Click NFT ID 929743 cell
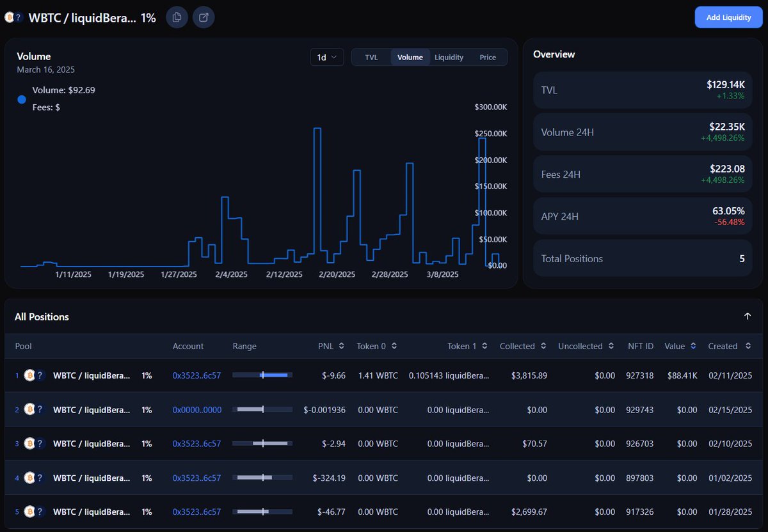 tap(640, 409)
